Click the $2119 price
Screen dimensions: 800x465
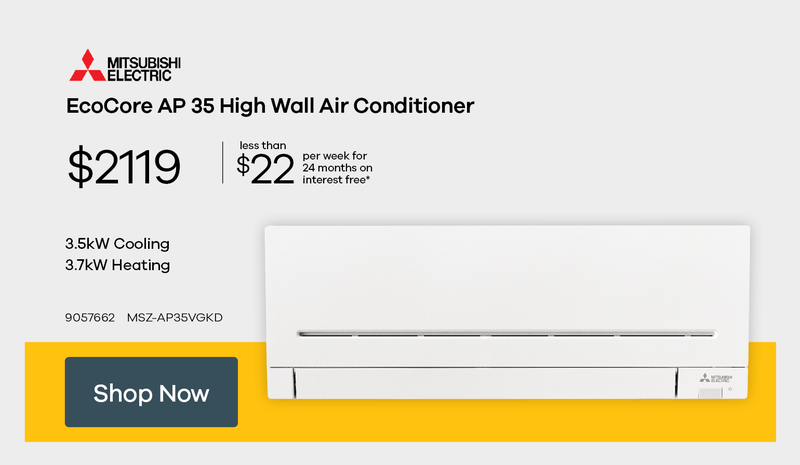(124, 166)
